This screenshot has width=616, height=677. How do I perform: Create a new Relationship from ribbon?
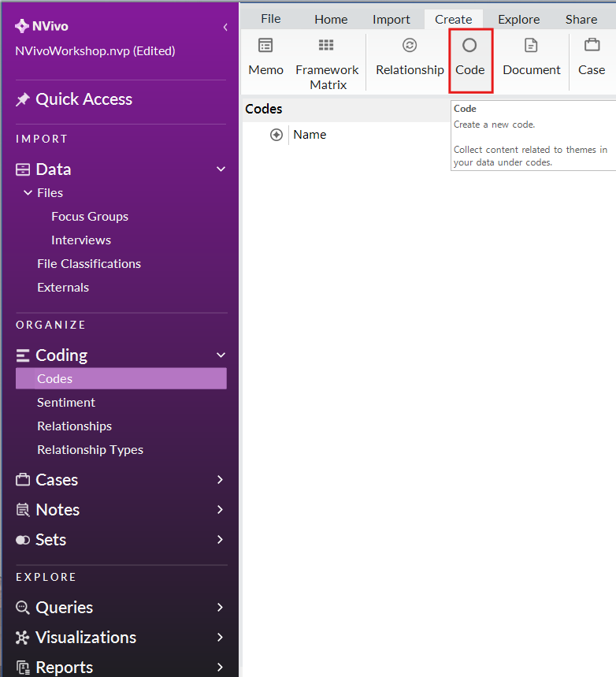410,58
